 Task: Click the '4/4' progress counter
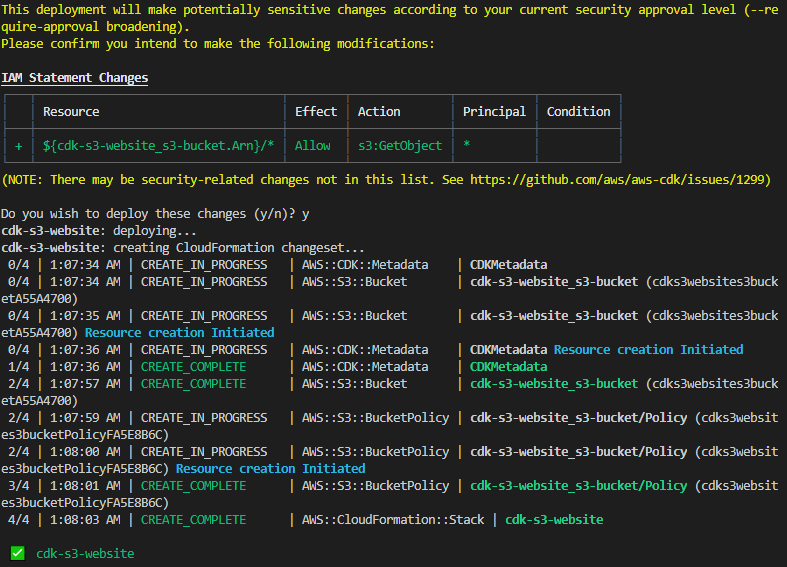point(19,520)
